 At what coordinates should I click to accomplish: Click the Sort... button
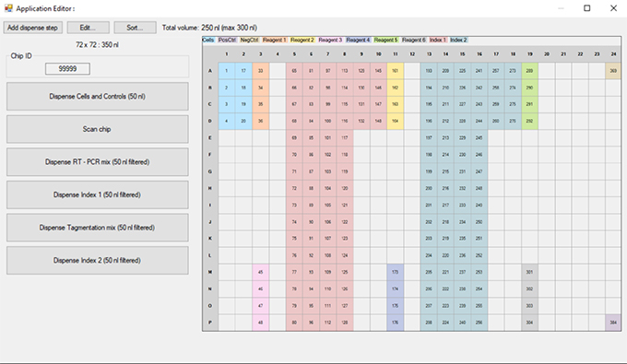click(x=135, y=28)
